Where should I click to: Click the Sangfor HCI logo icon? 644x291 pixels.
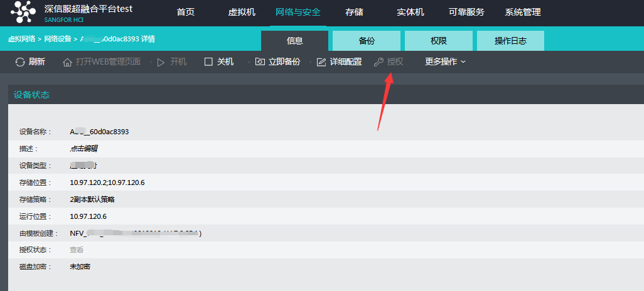[23, 13]
